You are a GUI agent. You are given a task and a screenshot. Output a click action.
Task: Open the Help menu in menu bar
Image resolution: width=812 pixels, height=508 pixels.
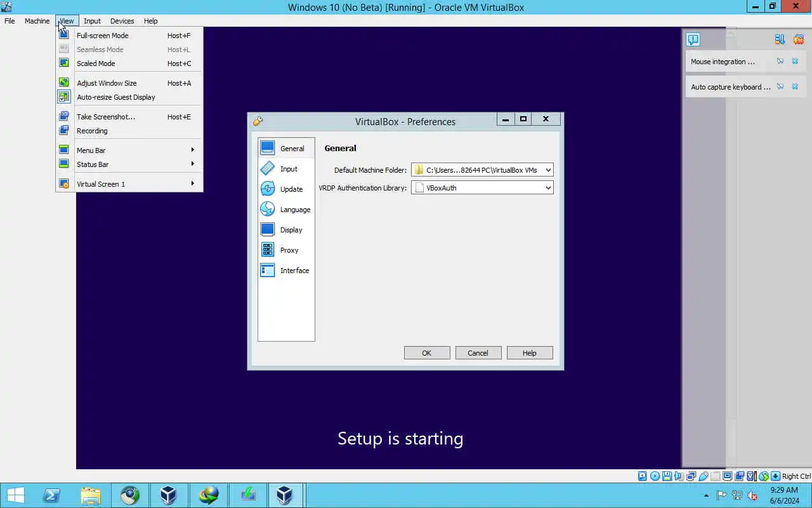tap(150, 21)
